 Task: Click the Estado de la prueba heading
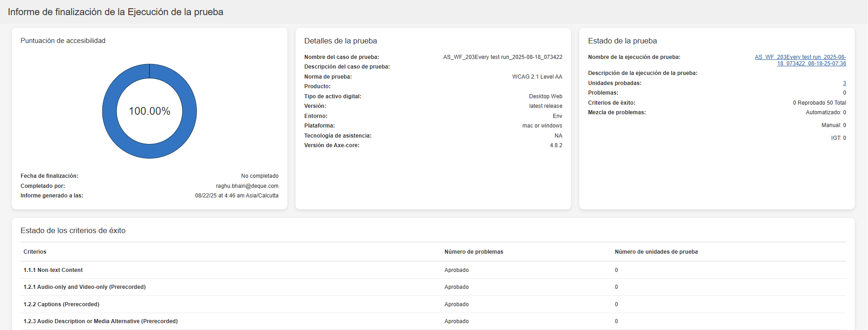click(622, 41)
